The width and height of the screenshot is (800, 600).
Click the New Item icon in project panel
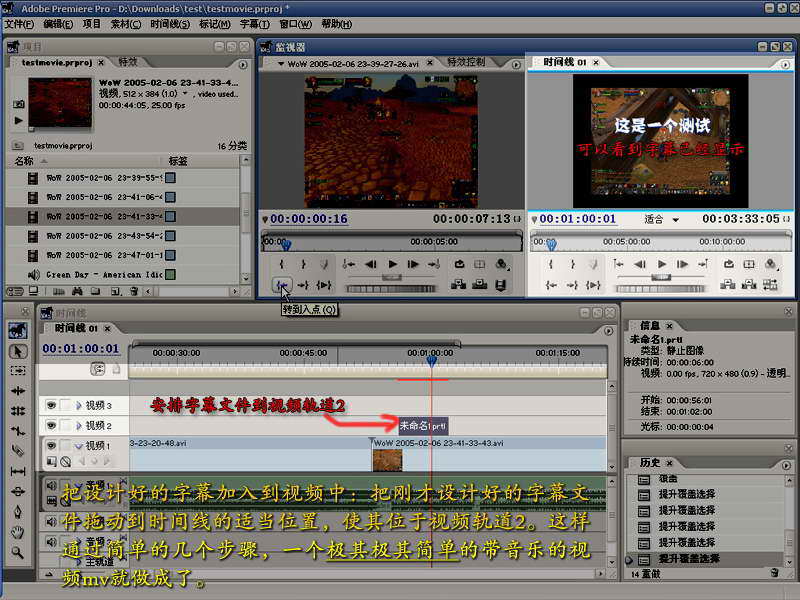(116, 291)
